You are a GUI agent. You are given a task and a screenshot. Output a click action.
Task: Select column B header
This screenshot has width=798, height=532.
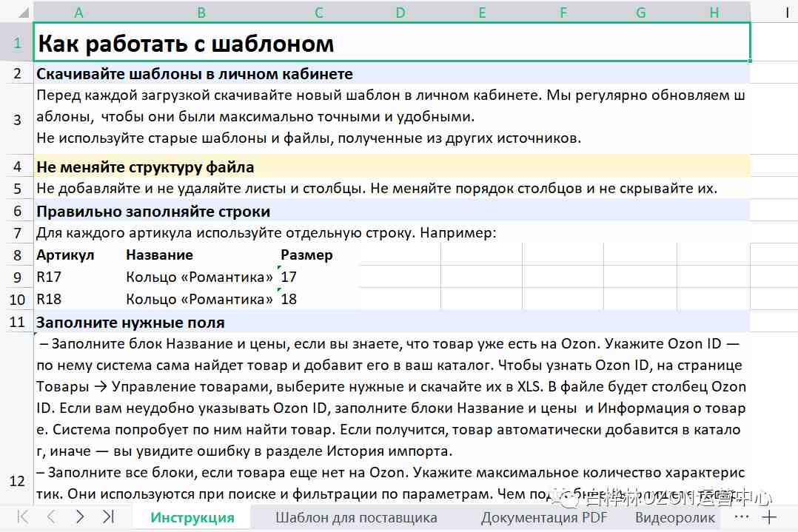click(x=201, y=12)
